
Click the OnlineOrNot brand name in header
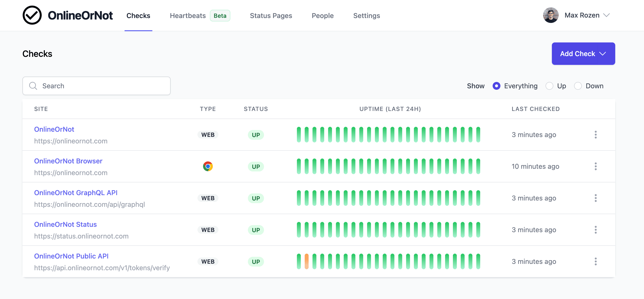[x=80, y=15]
